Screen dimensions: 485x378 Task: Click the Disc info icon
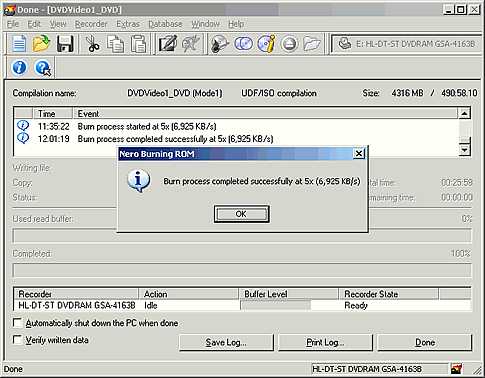(x=266, y=44)
